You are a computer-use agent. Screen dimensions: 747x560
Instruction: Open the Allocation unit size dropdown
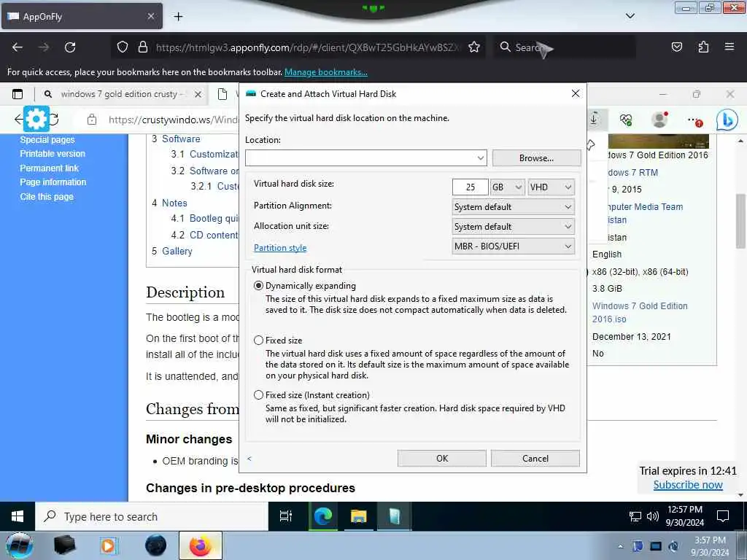tap(513, 227)
